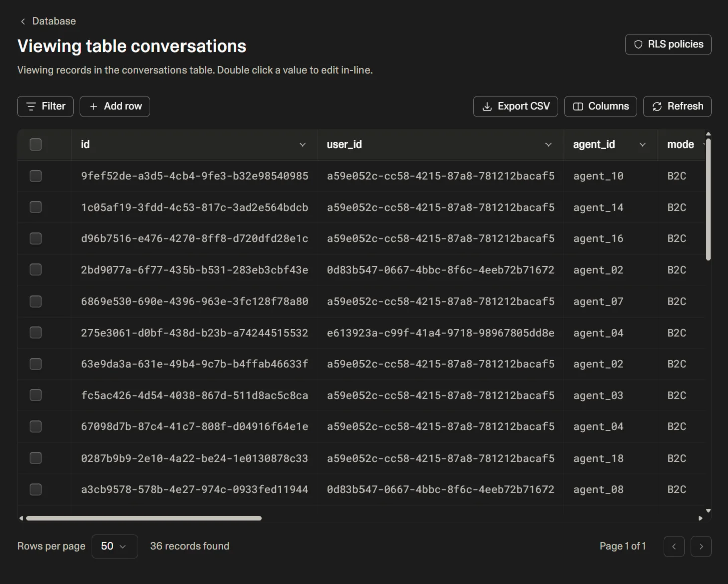Image resolution: width=728 pixels, height=584 pixels.
Task: Select row 67098d7b-87c4 checkbox
Action: pyautogui.click(x=36, y=426)
